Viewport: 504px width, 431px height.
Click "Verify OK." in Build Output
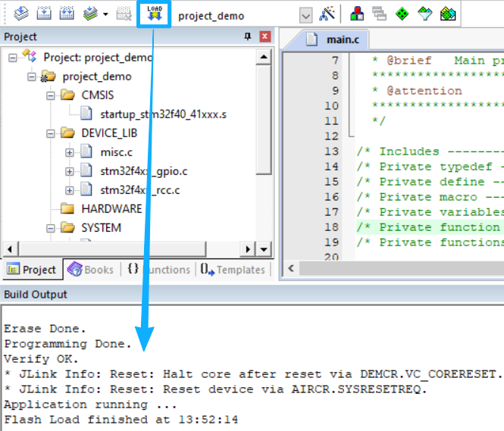point(41,359)
